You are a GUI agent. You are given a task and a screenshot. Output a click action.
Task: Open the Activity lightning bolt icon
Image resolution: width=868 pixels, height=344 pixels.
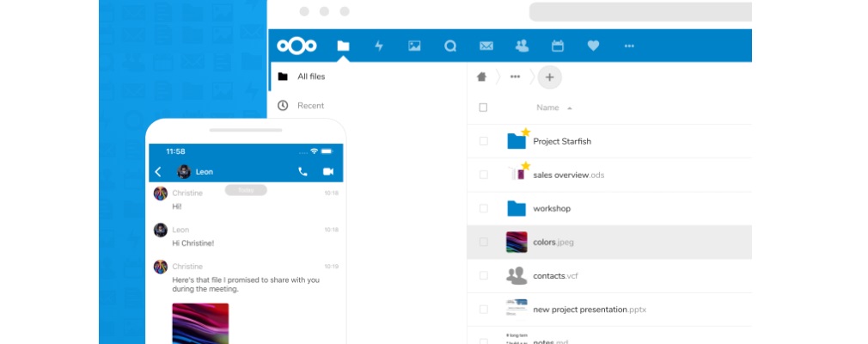(379, 46)
